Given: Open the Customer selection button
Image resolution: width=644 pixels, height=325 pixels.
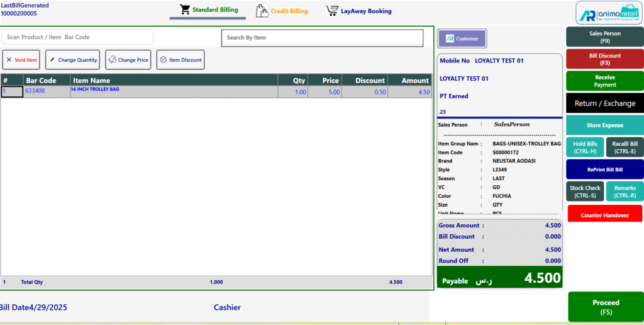Looking at the screenshot, I should [x=462, y=38].
